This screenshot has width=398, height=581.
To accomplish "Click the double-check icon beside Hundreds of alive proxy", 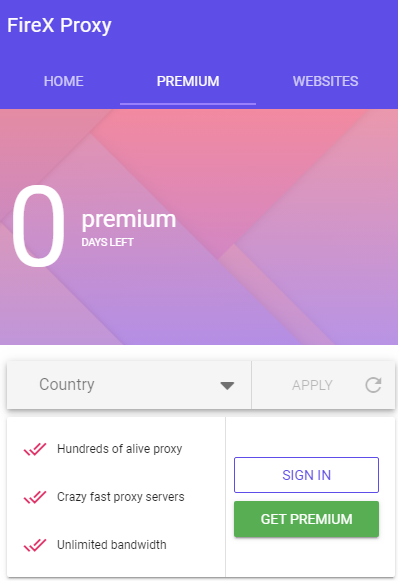I will (35, 449).
